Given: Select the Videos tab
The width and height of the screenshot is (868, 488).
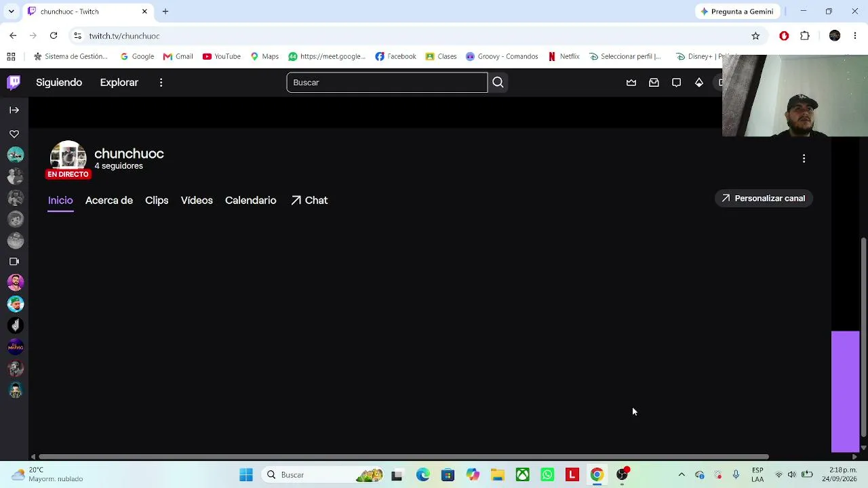Looking at the screenshot, I should [x=197, y=201].
